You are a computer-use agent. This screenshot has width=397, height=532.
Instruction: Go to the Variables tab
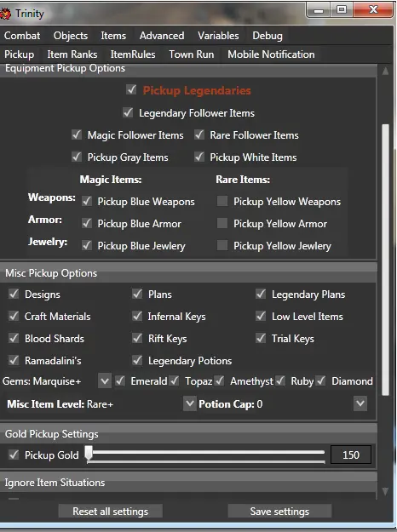pos(218,36)
